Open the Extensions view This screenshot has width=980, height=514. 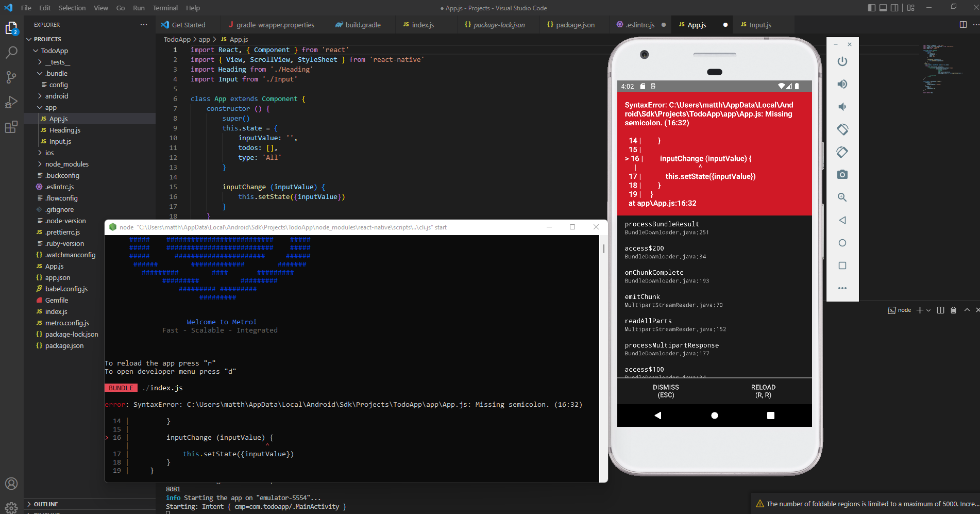click(x=11, y=127)
